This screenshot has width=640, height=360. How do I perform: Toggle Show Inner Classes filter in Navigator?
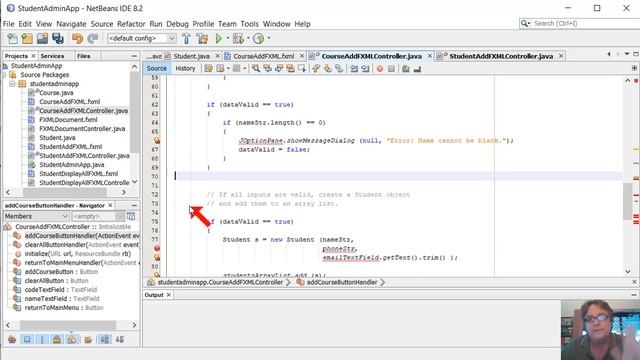pos(72,339)
